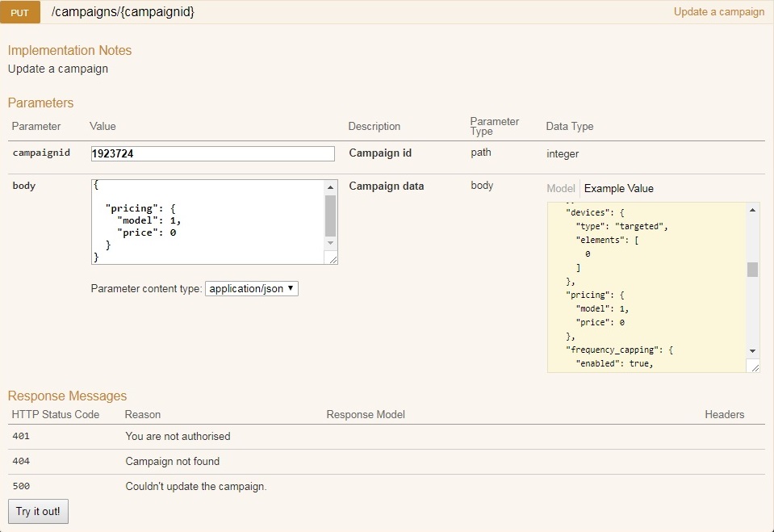Viewport: 774px width, 532px height.
Task: Click Example Value panel resize corner
Action: [754, 367]
